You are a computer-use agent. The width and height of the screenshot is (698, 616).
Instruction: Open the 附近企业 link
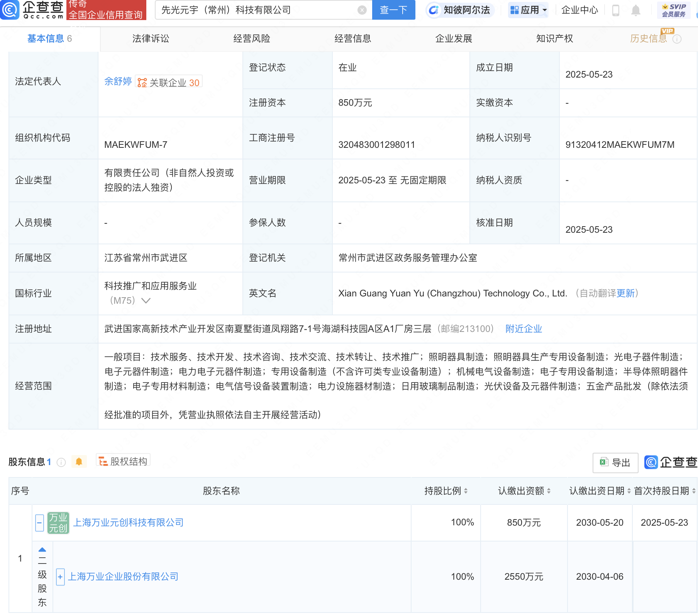click(x=523, y=329)
